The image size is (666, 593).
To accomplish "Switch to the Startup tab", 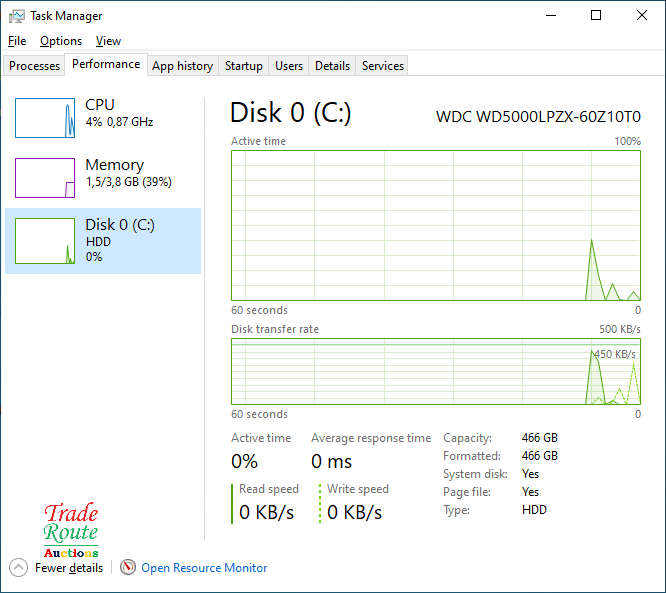I will (x=244, y=66).
